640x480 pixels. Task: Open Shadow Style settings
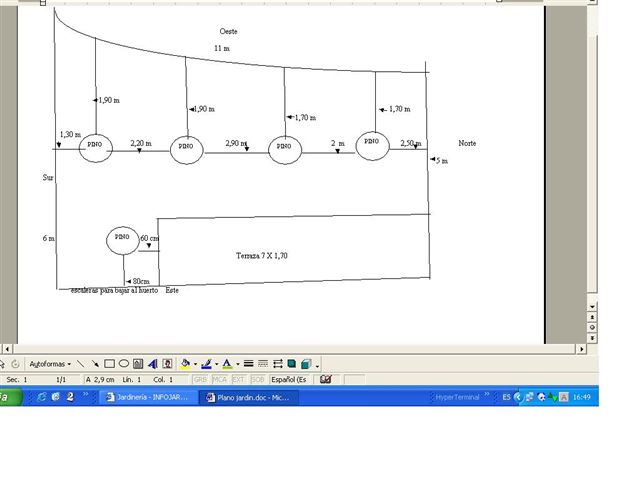pos(291,364)
